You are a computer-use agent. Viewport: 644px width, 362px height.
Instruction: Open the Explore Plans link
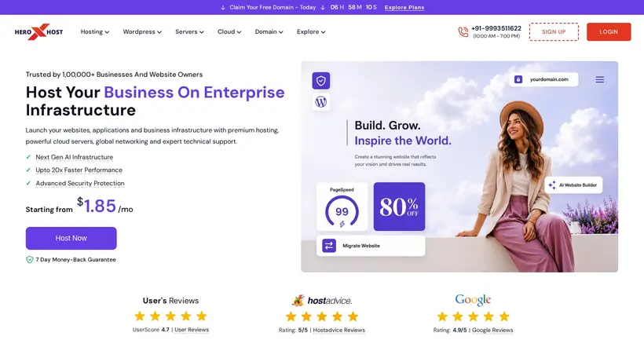(x=404, y=7)
